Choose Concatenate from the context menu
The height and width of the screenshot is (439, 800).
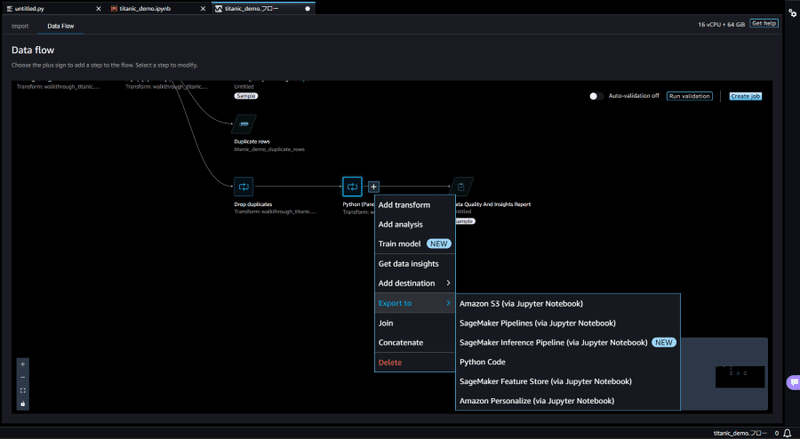[414, 342]
